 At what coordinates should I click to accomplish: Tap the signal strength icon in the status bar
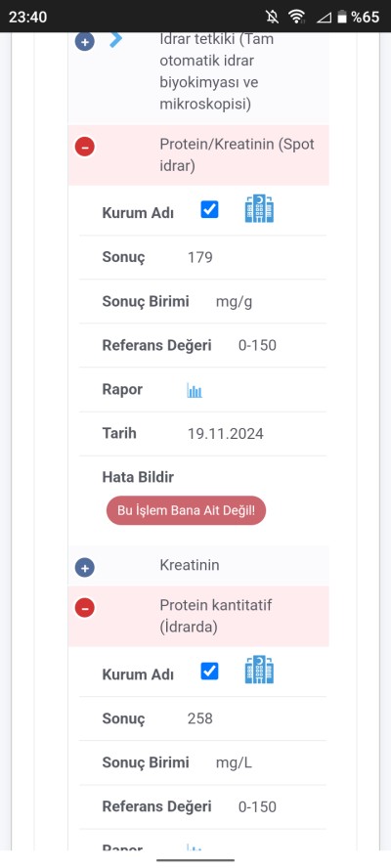click(x=324, y=18)
